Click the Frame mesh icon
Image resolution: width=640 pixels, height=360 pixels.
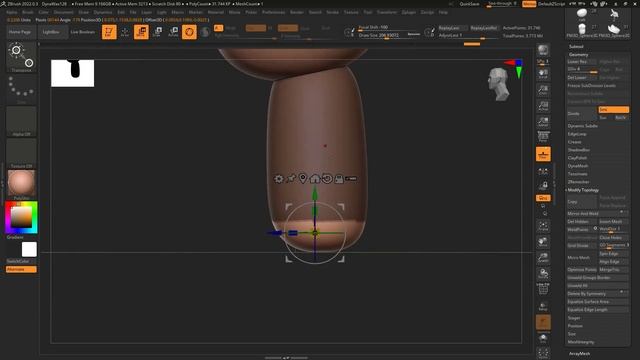(543, 226)
